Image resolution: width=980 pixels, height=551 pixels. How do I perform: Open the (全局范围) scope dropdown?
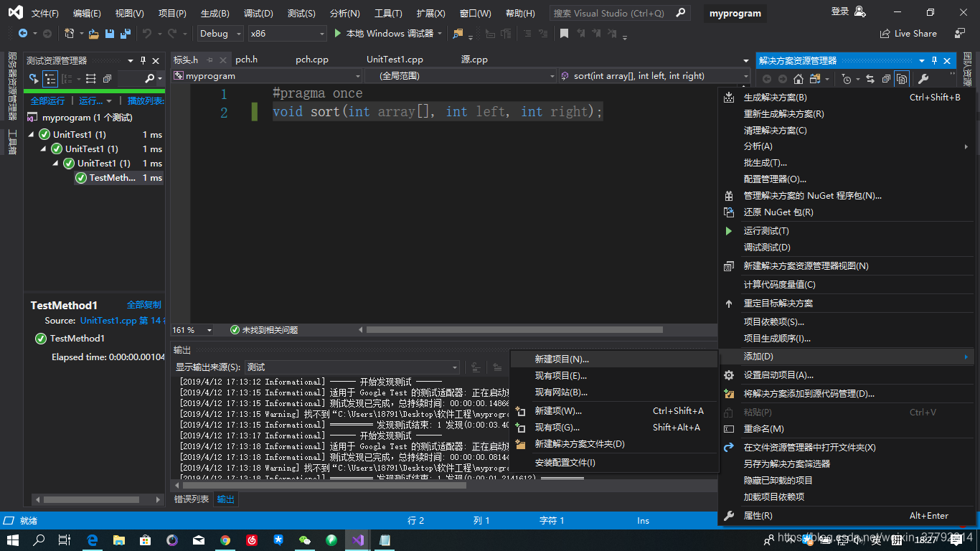(460, 75)
